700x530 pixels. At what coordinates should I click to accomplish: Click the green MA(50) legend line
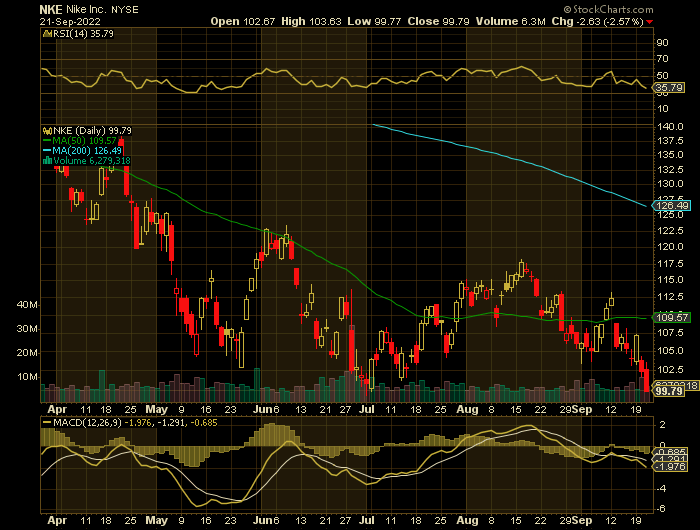[47, 141]
